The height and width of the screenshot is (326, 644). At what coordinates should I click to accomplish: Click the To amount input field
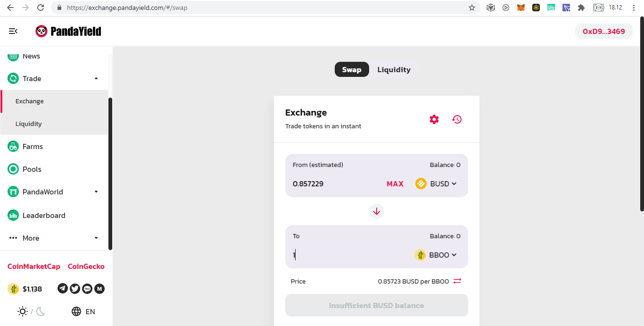tap(351, 255)
